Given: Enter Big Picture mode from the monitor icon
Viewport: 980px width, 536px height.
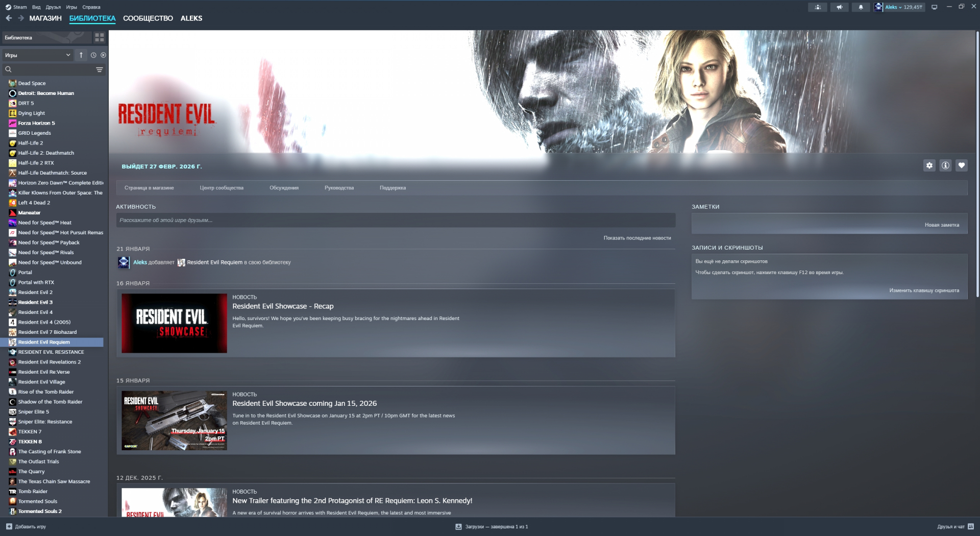Looking at the screenshot, I should 934,7.
